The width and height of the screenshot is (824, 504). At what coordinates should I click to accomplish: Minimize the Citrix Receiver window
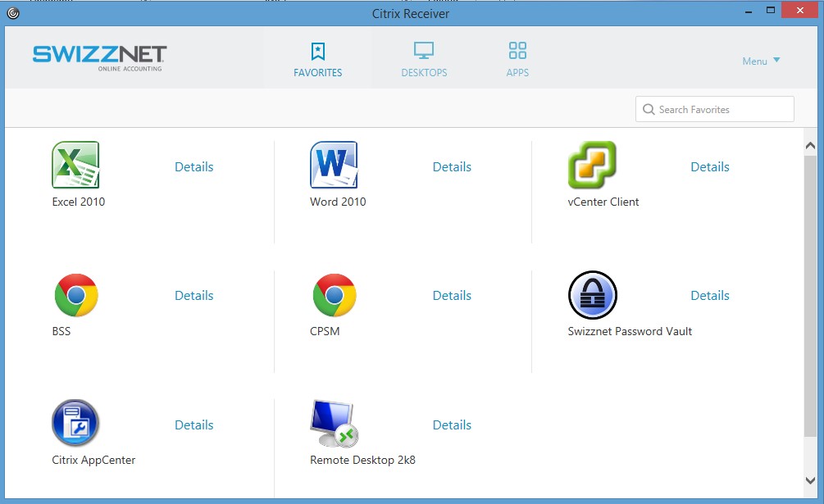click(x=749, y=11)
